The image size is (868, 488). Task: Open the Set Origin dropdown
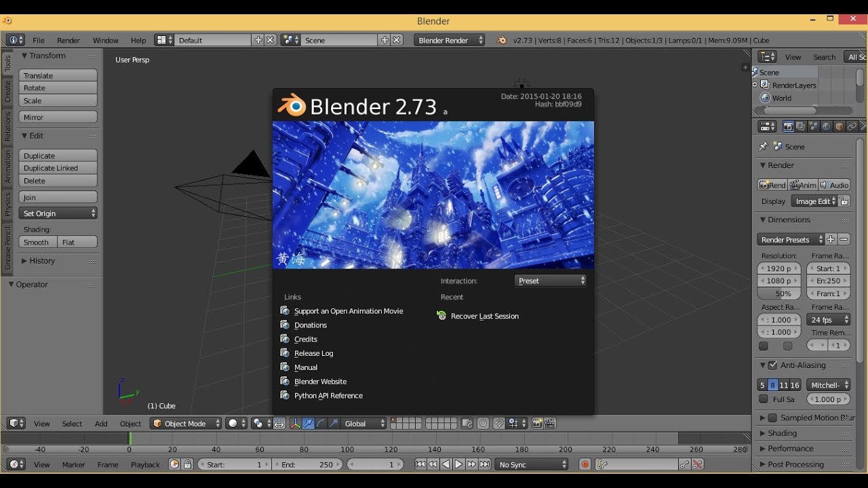click(x=58, y=213)
